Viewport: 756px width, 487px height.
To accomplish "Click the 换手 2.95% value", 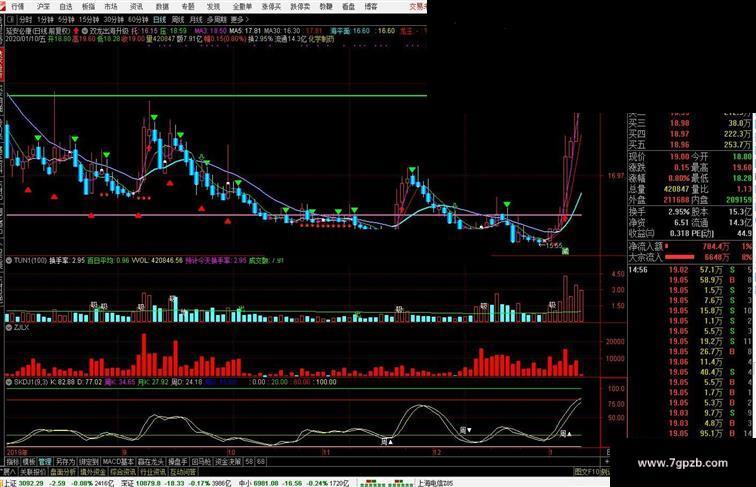I will pos(679,212).
